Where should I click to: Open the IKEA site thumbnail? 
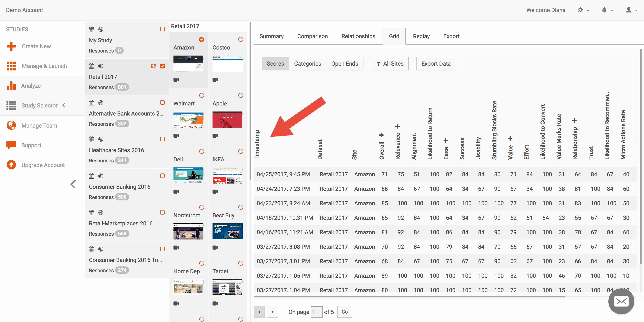227,175
